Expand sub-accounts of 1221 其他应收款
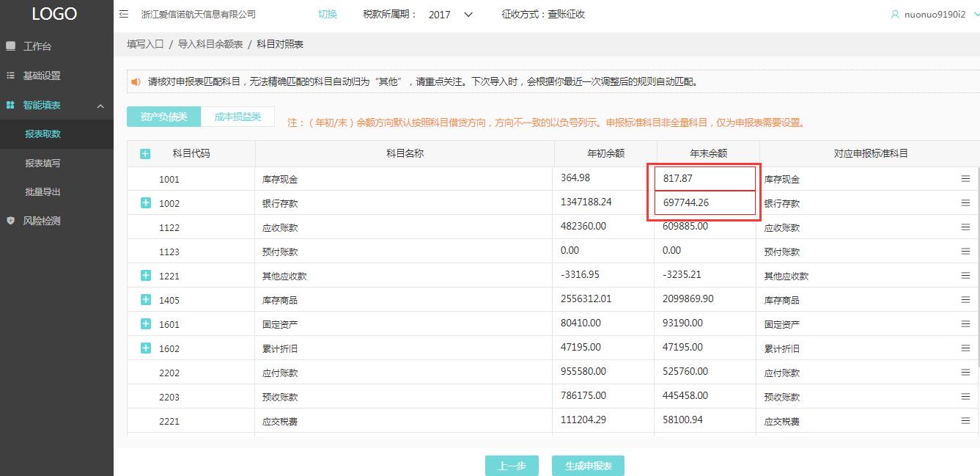 (x=145, y=275)
